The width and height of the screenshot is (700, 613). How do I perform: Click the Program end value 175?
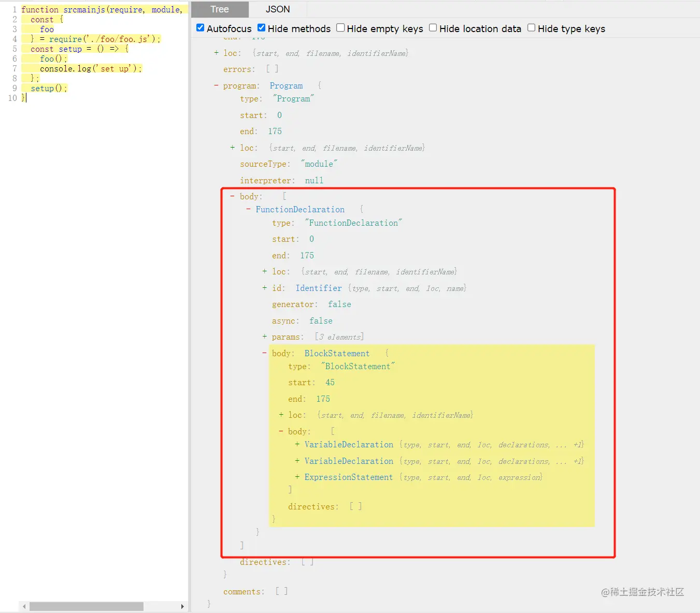[x=275, y=131]
